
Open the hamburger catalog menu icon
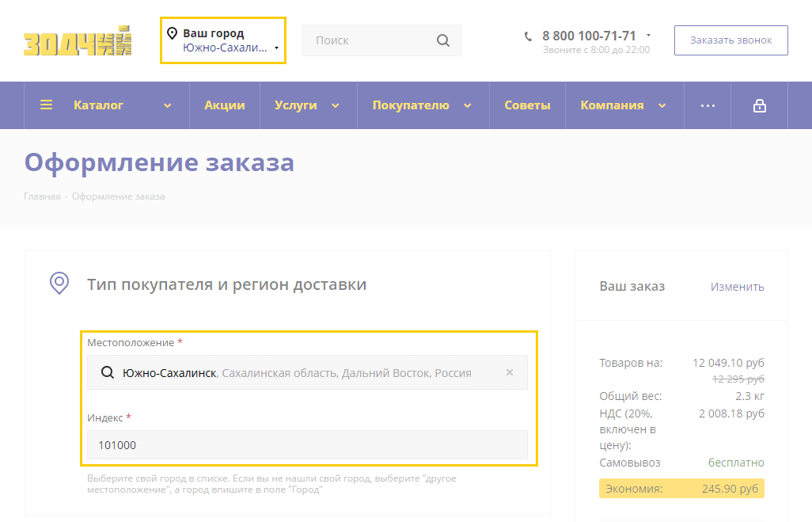pyautogui.click(x=47, y=105)
